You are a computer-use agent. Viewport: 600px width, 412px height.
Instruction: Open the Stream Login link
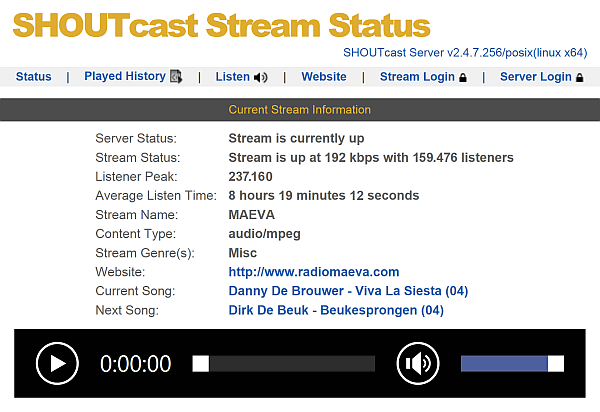click(417, 77)
